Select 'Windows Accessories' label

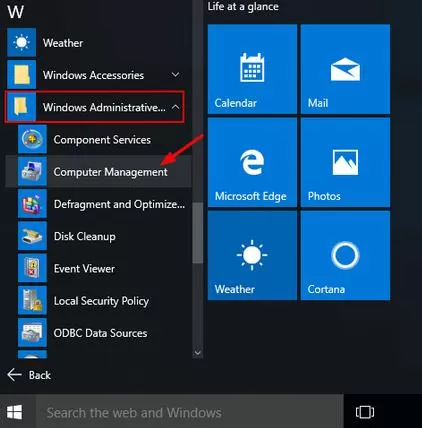93,75
